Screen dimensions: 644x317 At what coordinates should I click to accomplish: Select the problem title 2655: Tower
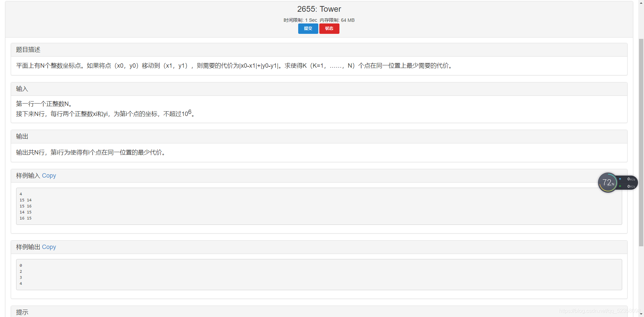coord(319,9)
